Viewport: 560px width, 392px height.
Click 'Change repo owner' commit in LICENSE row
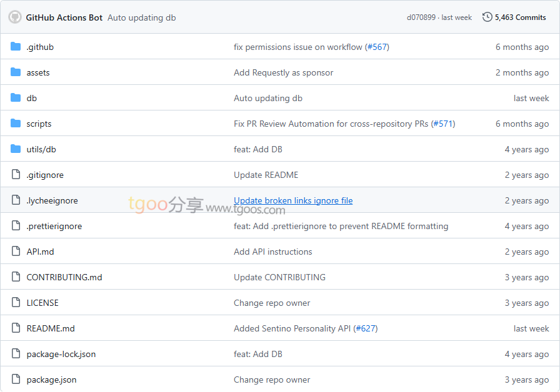(272, 303)
